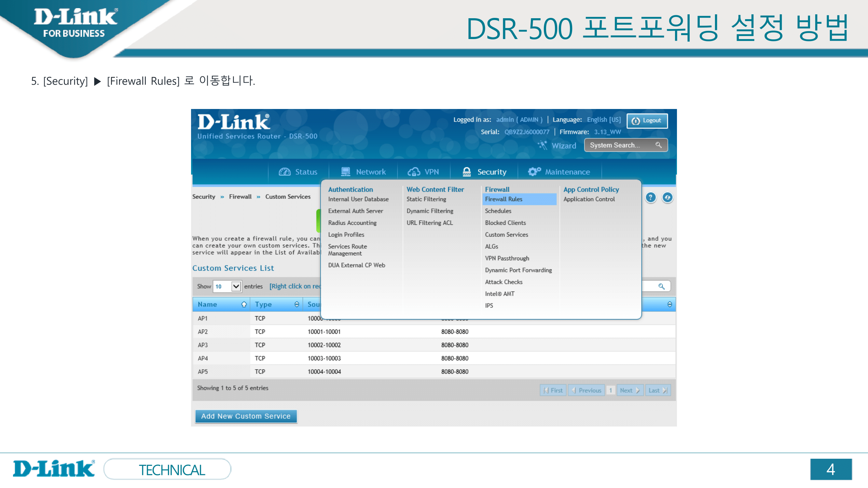Click the Wizard wand icon
868x488 pixels.
click(542, 145)
